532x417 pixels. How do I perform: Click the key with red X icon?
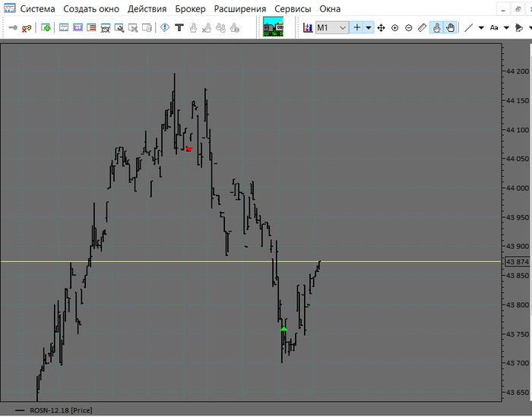[x=27, y=27]
